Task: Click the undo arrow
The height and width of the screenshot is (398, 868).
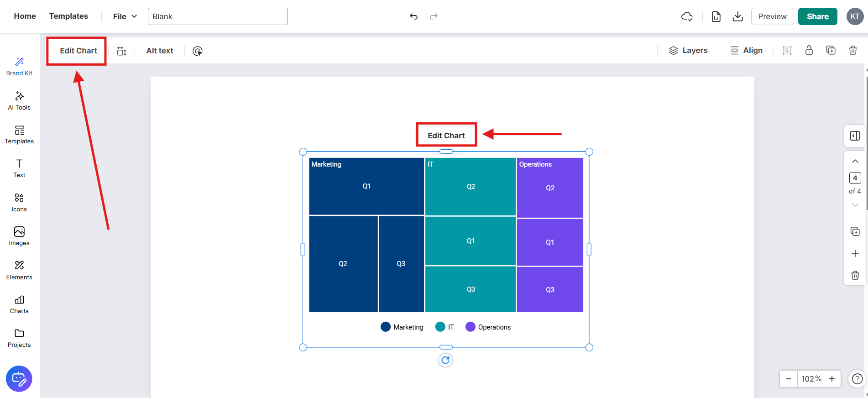Action: point(413,16)
